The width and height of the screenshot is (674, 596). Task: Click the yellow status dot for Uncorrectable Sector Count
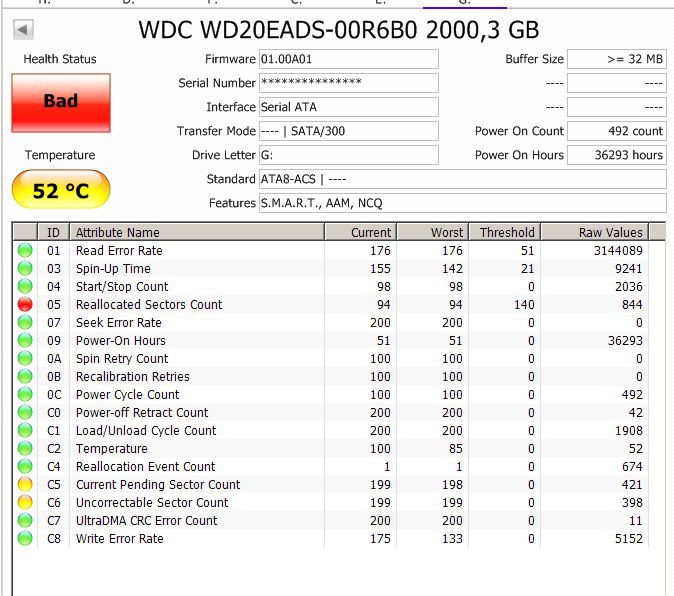click(x=25, y=503)
